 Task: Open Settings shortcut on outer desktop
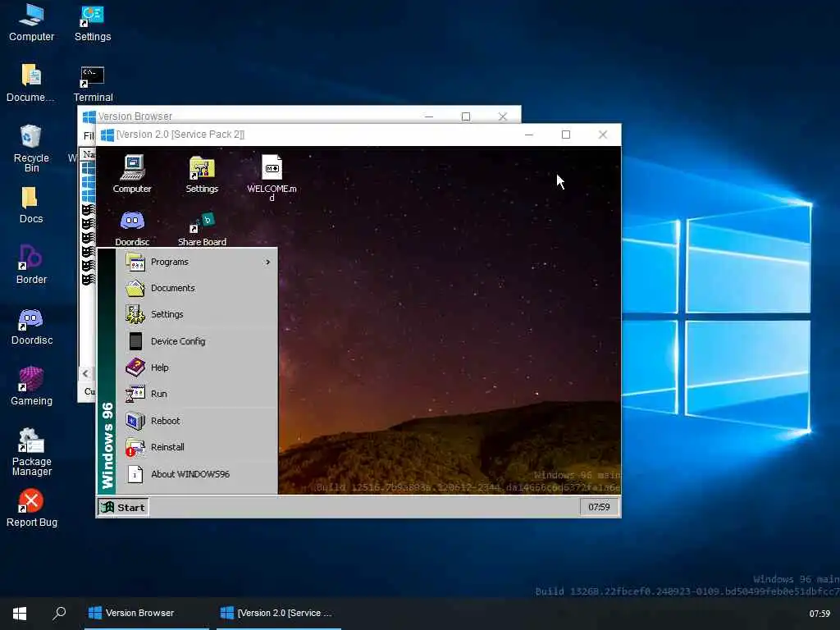point(92,23)
